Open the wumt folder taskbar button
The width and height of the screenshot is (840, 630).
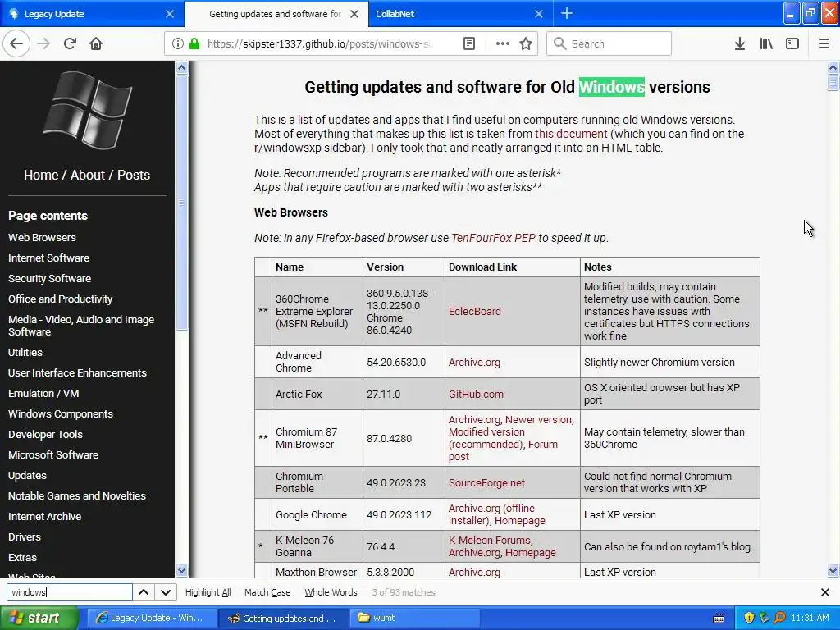tap(414, 618)
